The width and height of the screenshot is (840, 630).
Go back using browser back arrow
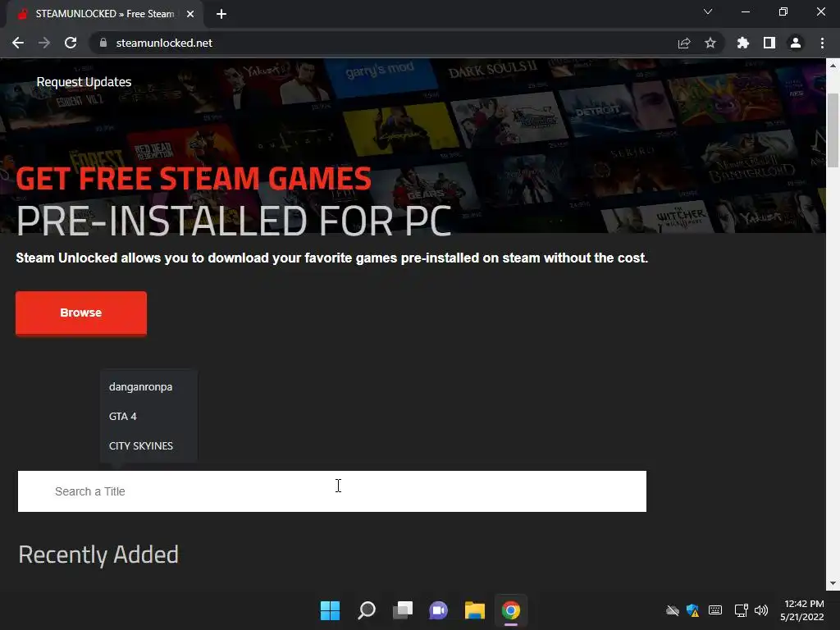(18, 43)
